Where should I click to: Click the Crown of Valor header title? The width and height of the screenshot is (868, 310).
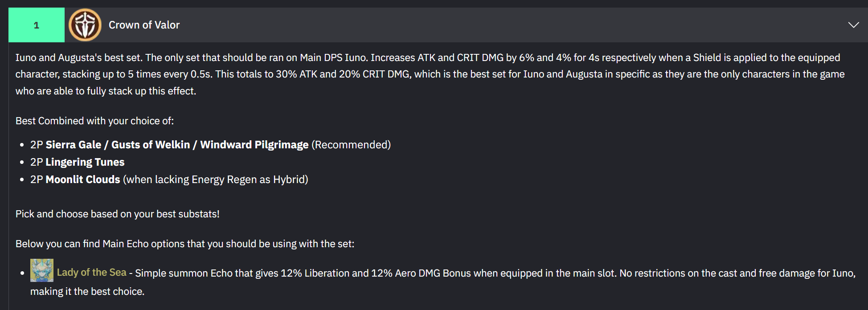144,25
